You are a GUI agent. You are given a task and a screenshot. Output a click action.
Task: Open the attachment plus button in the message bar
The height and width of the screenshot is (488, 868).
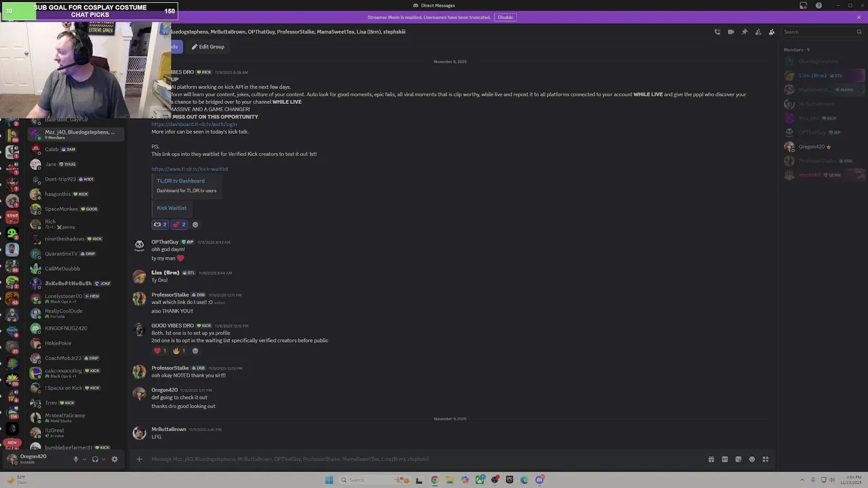[139, 459]
